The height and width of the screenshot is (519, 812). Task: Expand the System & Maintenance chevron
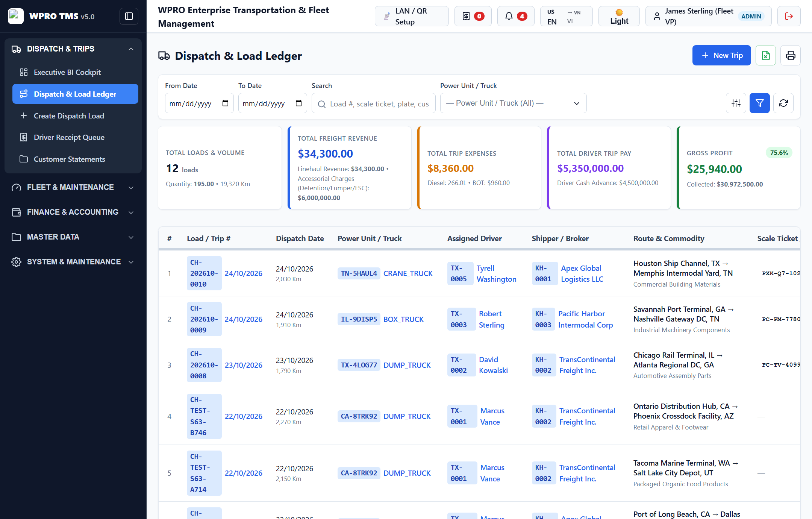(x=131, y=262)
